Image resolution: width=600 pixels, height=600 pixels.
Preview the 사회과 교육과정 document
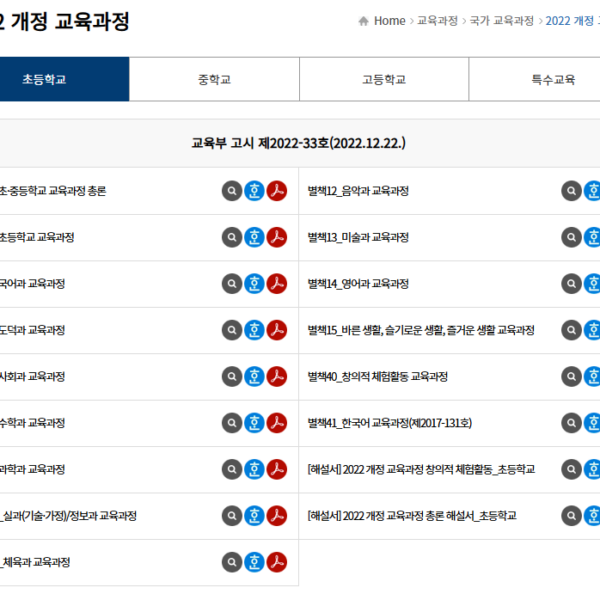[232, 377]
